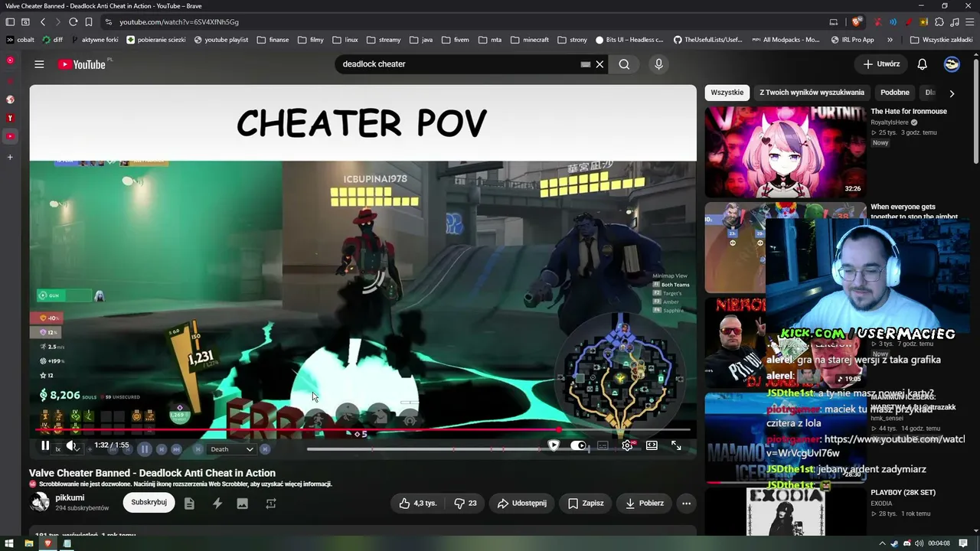The image size is (980, 551).
Task: Open YouTube notifications bell
Action: pos(923,64)
